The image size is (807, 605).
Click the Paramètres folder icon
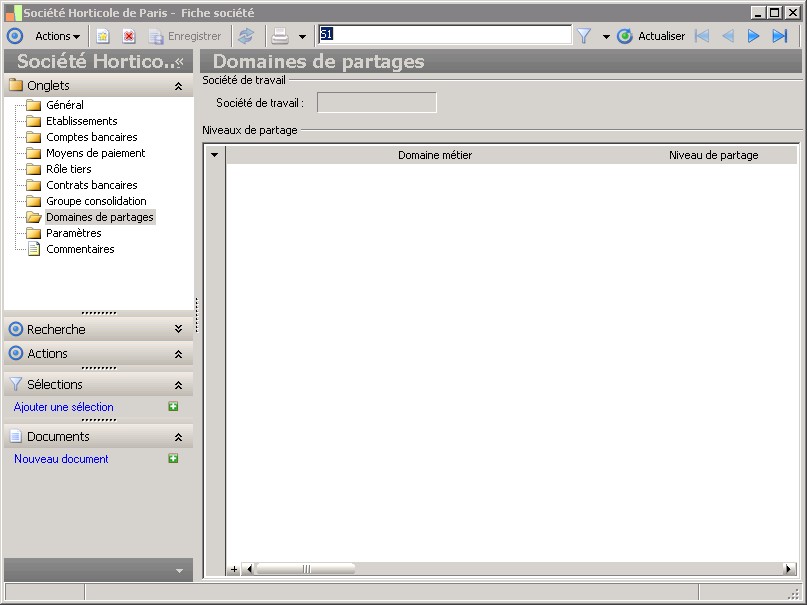(x=33, y=234)
